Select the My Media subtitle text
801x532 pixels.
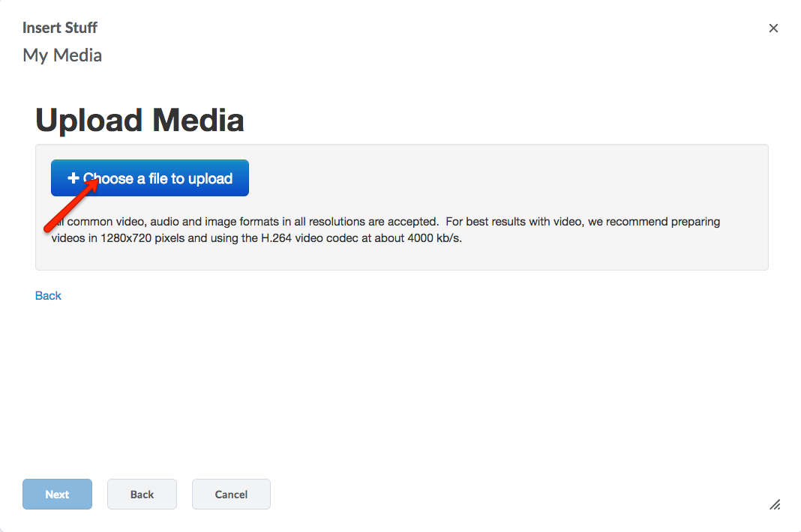(62, 55)
